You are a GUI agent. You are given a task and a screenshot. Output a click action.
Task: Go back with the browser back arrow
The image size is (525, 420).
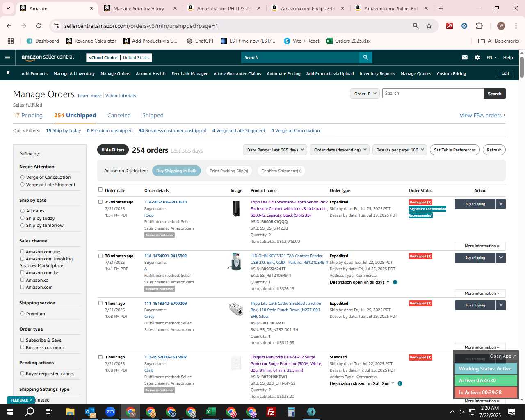(9, 26)
